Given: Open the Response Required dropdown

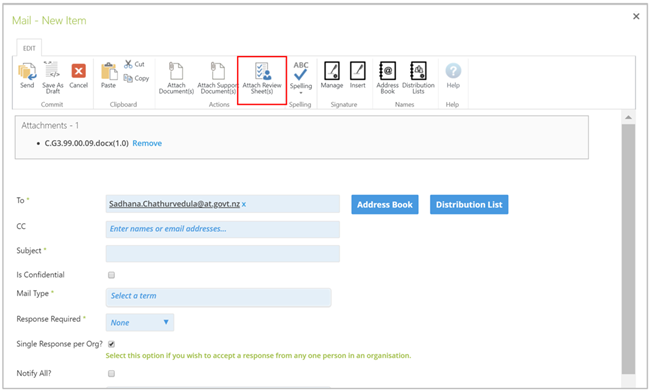Looking at the screenshot, I should click(140, 322).
